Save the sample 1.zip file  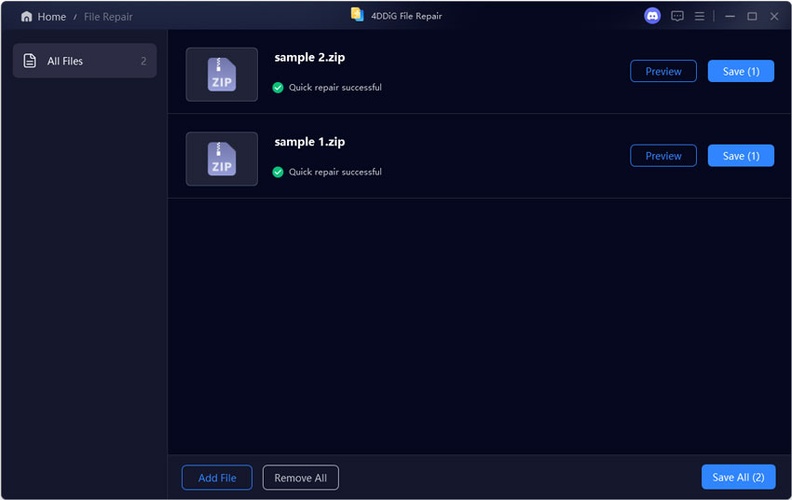point(741,156)
